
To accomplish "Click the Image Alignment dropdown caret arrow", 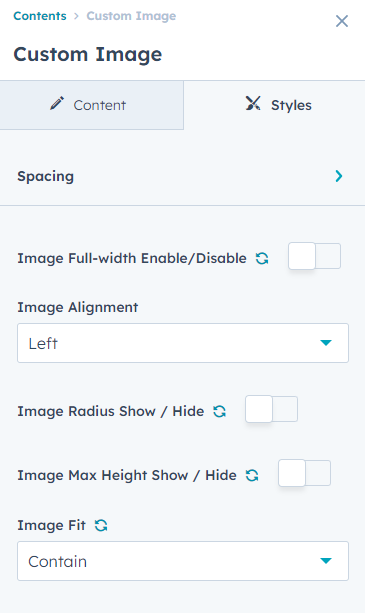I will tap(326, 343).
